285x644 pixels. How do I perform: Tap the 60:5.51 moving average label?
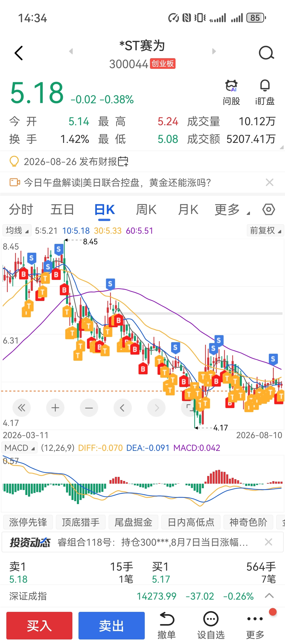coord(139,231)
